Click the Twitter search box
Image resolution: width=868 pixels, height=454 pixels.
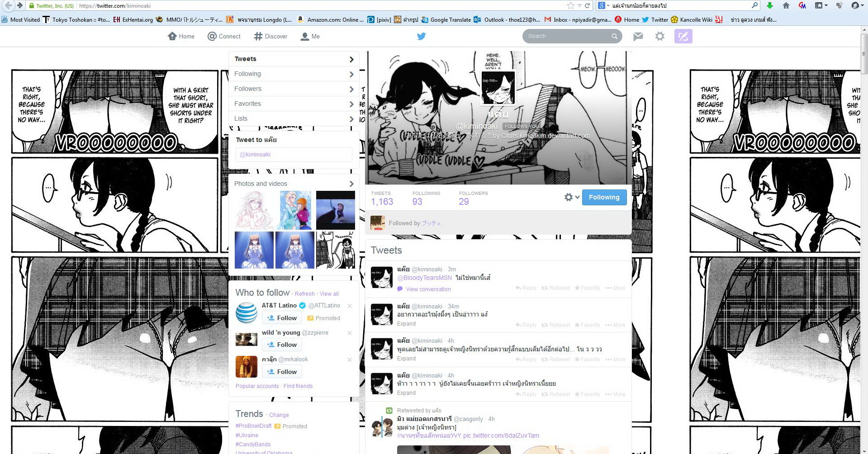click(572, 36)
